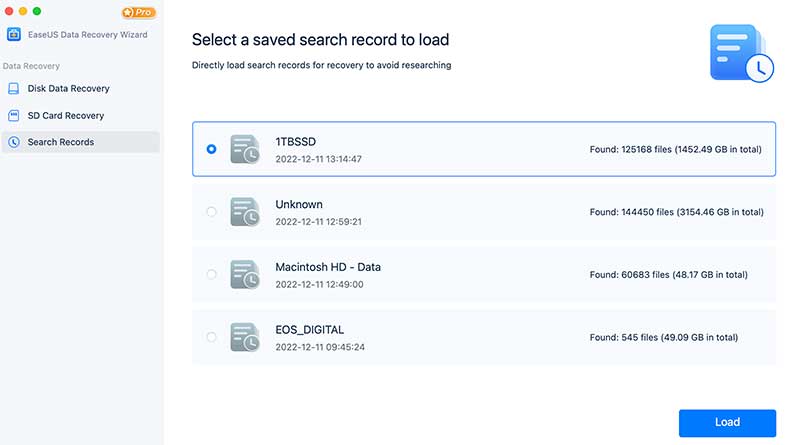The image size is (800, 445).
Task: Open Disk Data Recovery section
Action: (68, 89)
